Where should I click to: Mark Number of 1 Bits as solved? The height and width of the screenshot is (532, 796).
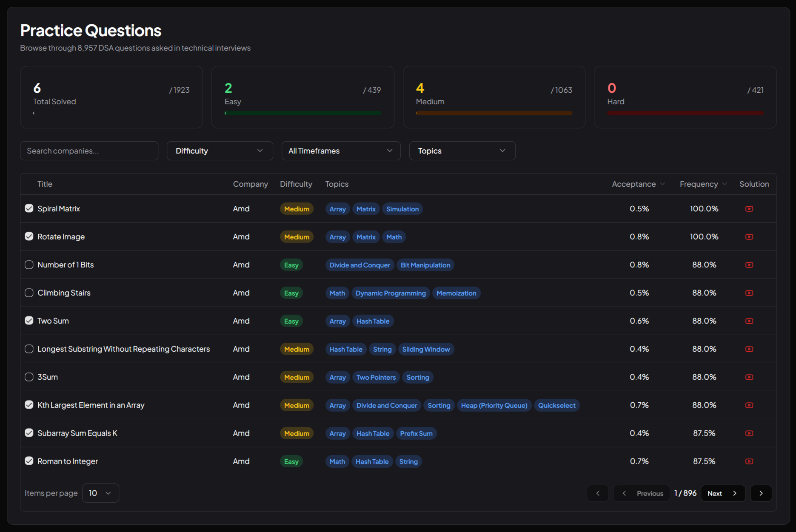(29, 265)
